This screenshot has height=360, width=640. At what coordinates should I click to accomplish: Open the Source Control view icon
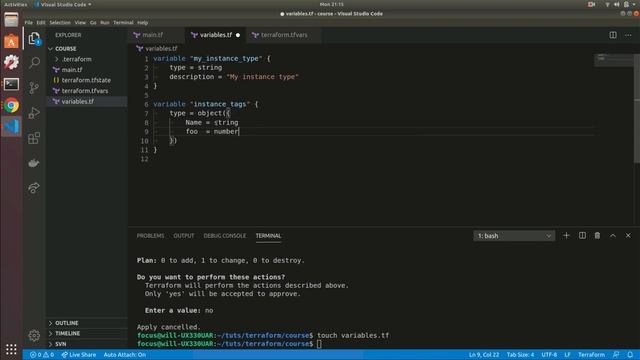(x=34, y=88)
